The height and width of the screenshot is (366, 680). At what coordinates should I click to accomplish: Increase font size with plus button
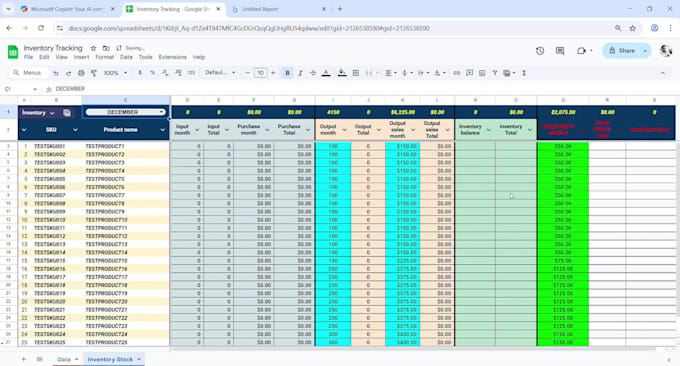click(273, 73)
